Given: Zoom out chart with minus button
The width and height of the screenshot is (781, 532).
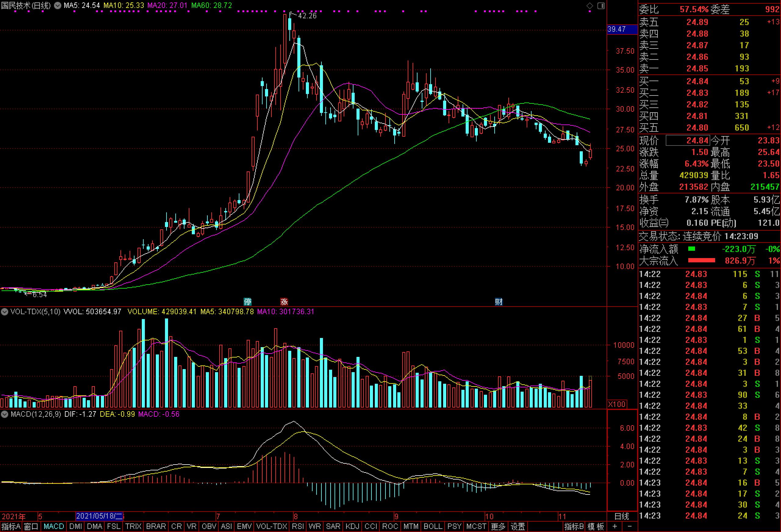Looking at the screenshot, I should (x=630, y=526).
